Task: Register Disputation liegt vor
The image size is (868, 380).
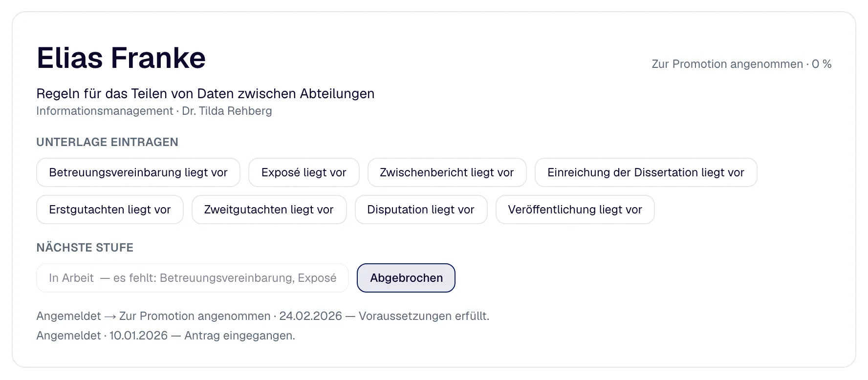Action: (x=421, y=210)
